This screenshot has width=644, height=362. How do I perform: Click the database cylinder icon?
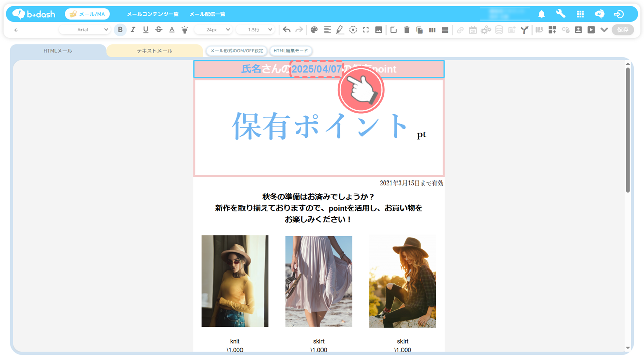pyautogui.click(x=499, y=30)
